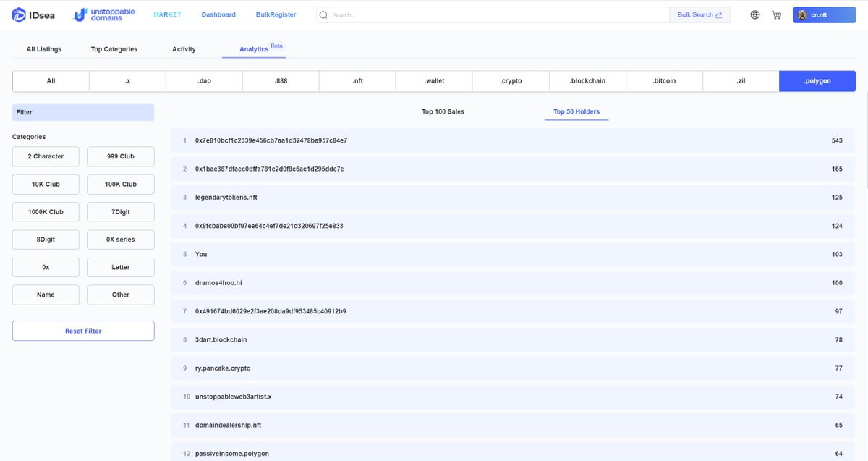
Task: Click the Reset Filter button
Action: click(82, 330)
